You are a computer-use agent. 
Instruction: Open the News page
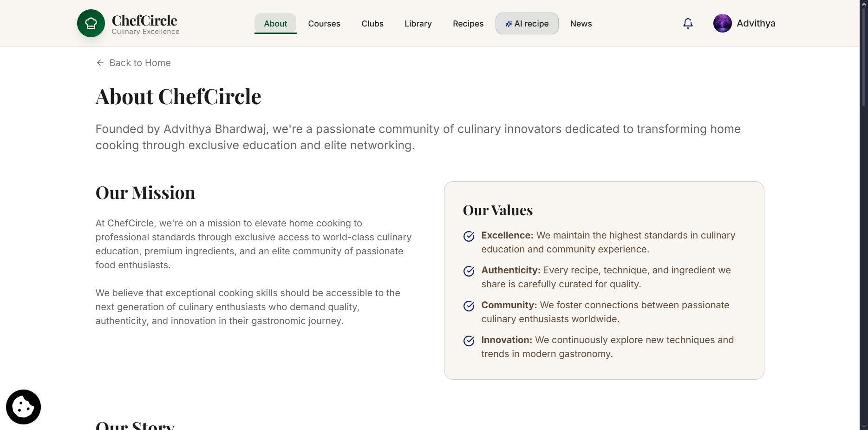(x=581, y=24)
